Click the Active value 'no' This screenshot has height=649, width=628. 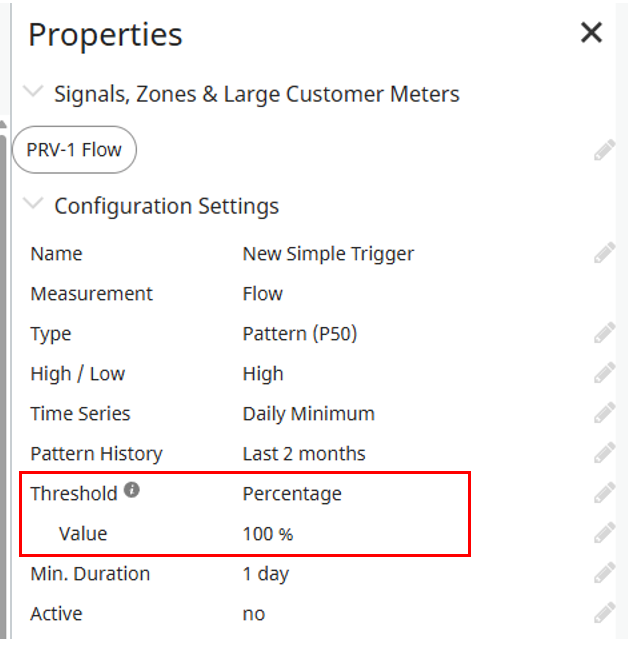click(x=254, y=614)
